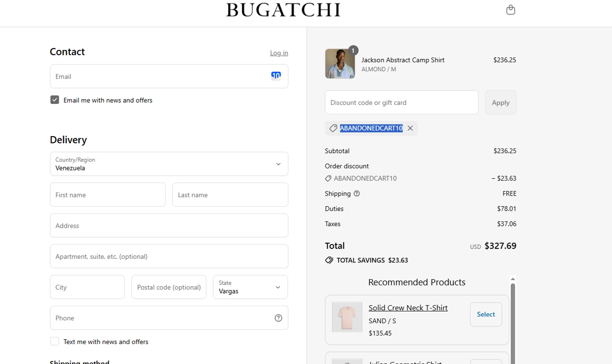
Task: Open the Country/Region dropdown
Action: pyautogui.click(x=169, y=164)
